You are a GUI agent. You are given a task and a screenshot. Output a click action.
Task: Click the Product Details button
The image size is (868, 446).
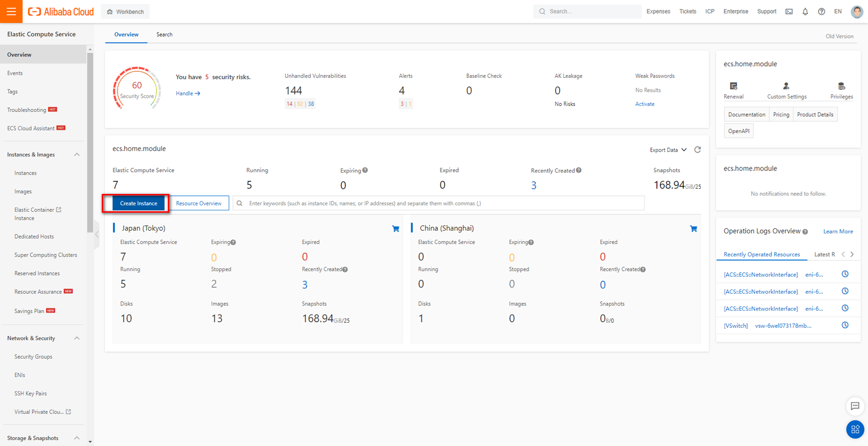815,114
